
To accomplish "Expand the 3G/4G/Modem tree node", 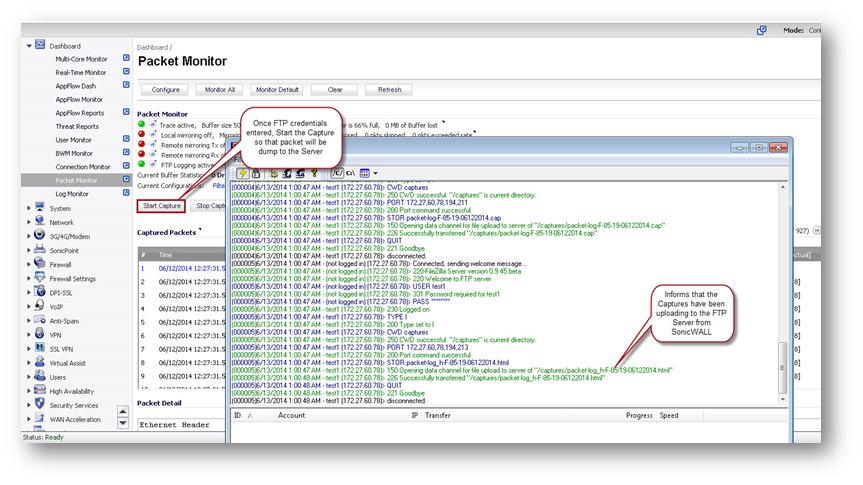I will 29,237.
